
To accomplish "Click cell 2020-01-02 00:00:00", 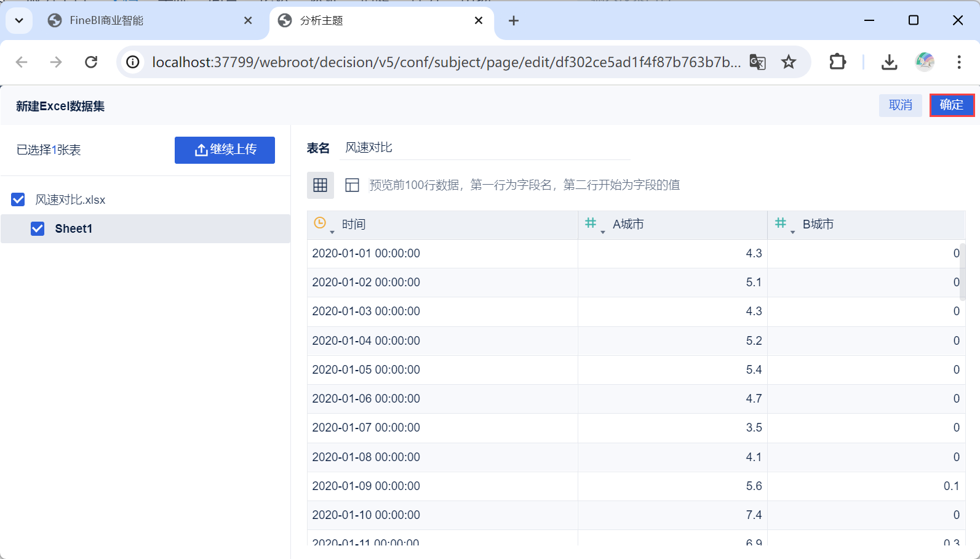I will 443,283.
